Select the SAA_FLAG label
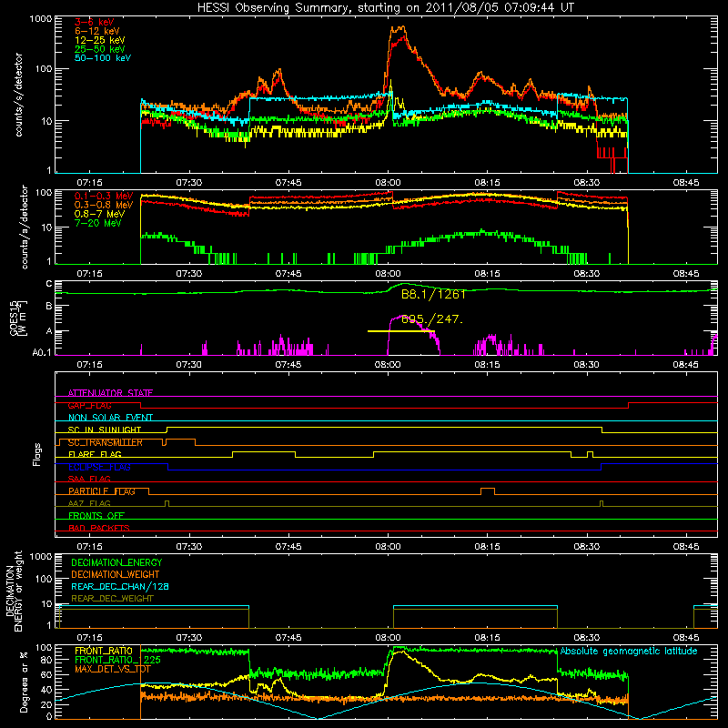The height and width of the screenshot is (728, 728). [x=89, y=480]
